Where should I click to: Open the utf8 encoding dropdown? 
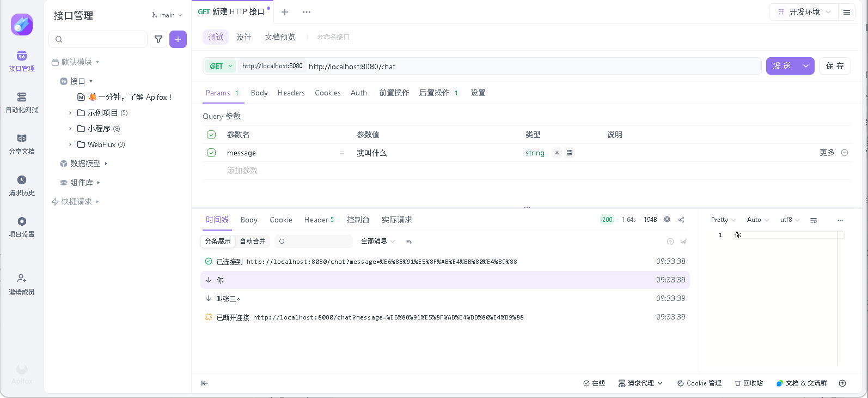pos(790,220)
